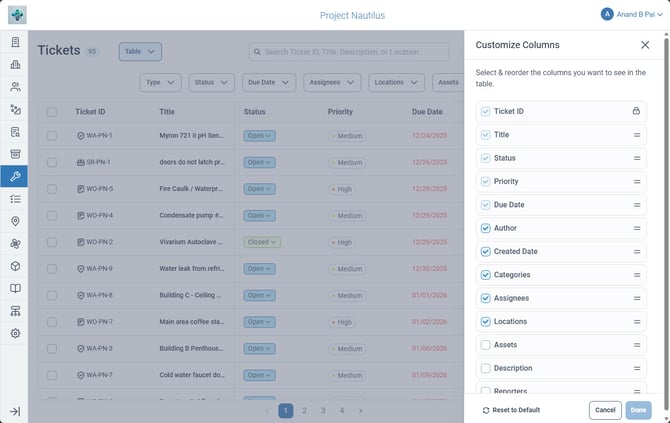The width and height of the screenshot is (670, 423).
Task: Grab the reorder handle for Assets
Action: tap(637, 345)
